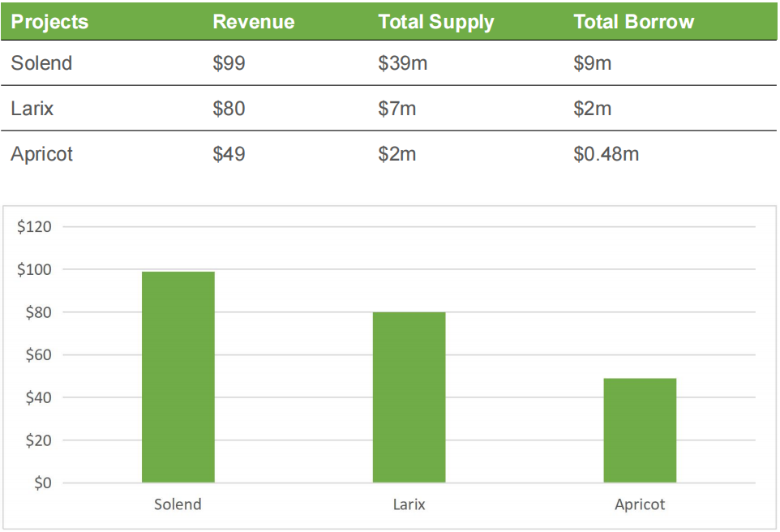Pick Apricot's revenue value "$49"
This screenshot has width=780, height=532.
(229, 154)
